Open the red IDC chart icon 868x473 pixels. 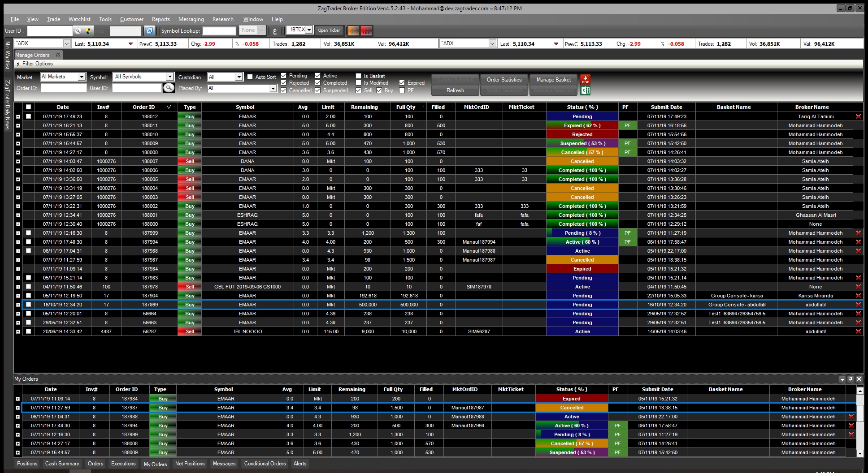(366, 31)
